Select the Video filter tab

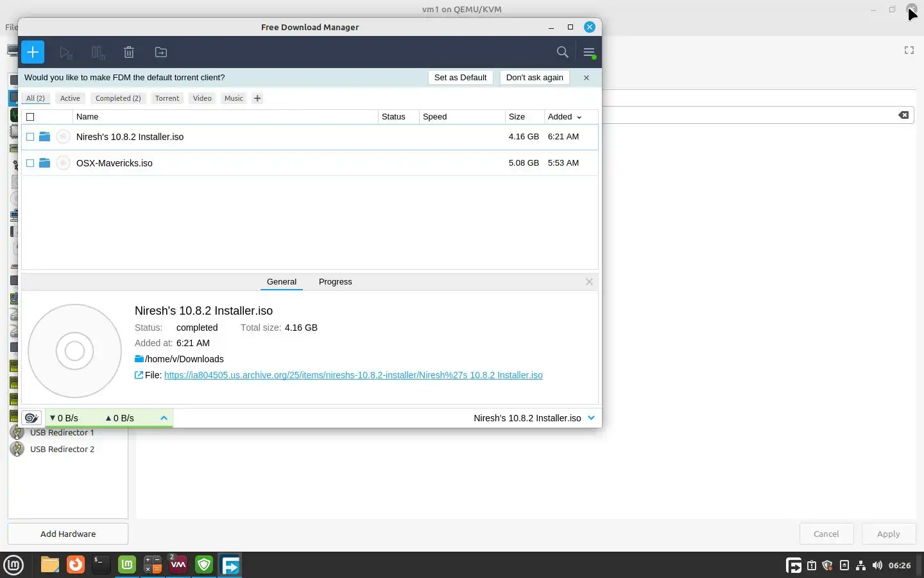click(202, 98)
